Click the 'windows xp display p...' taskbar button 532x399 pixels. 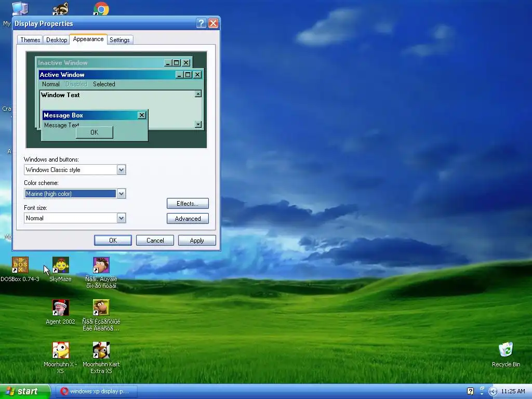[97, 391]
